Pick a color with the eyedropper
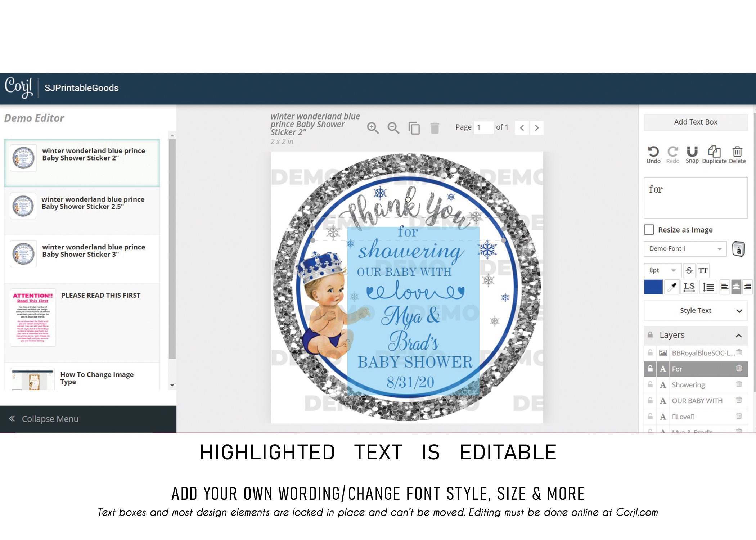Image resolution: width=756 pixels, height=540 pixels. click(x=671, y=287)
